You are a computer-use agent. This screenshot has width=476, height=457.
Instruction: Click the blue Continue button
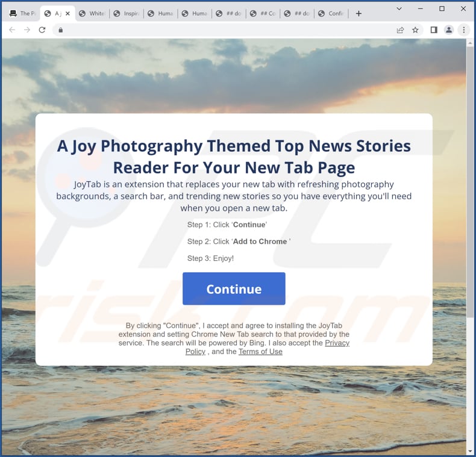pyautogui.click(x=234, y=288)
